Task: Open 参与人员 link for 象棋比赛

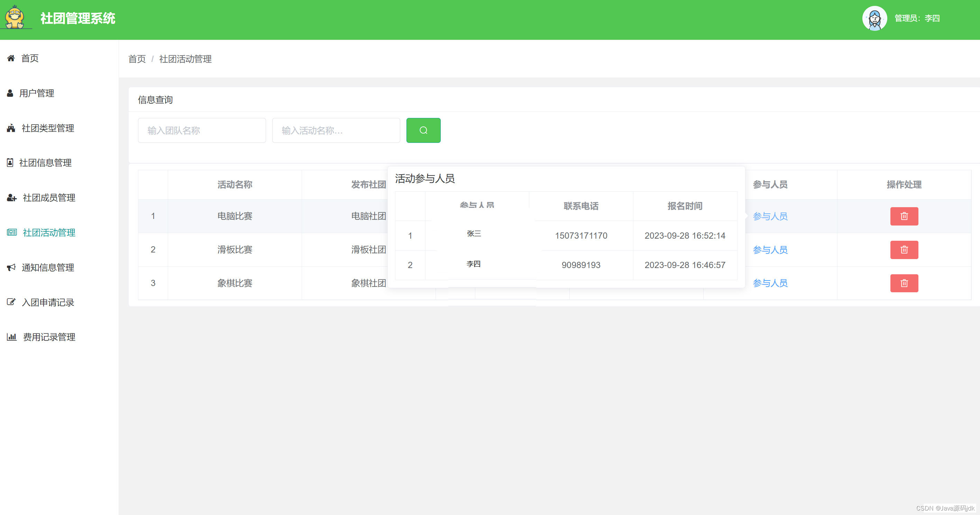Action: click(770, 283)
